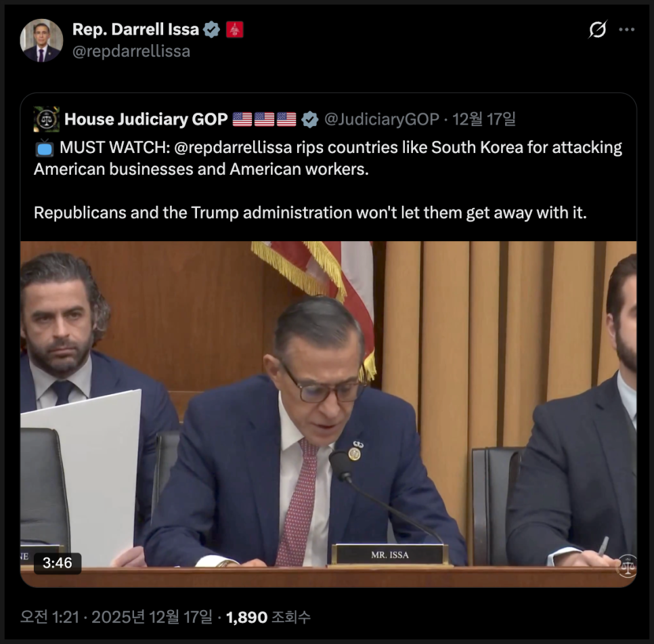Click the American flag emojis in quoted header
This screenshot has height=644, width=654.
(264, 120)
